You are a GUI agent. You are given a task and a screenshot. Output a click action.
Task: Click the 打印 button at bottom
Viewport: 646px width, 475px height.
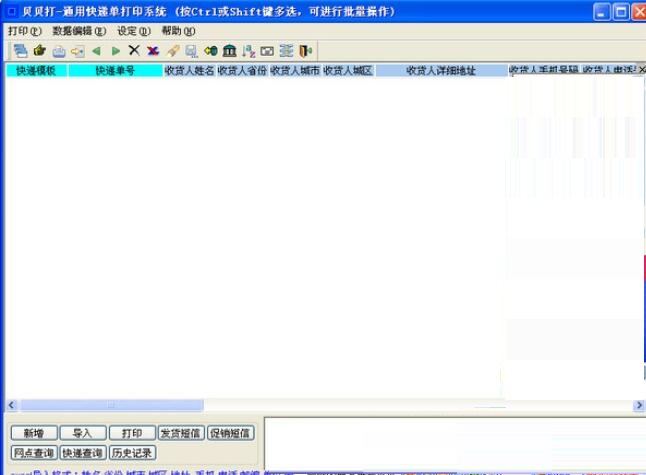(x=132, y=433)
